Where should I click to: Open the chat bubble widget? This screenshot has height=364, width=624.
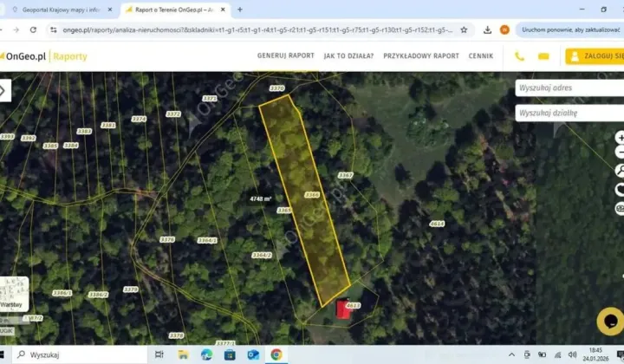(611, 321)
